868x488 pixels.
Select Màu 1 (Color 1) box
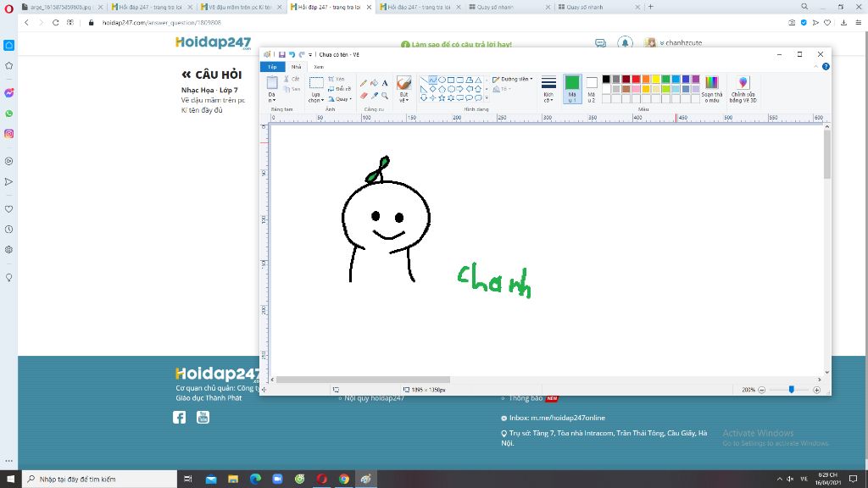click(x=572, y=88)
